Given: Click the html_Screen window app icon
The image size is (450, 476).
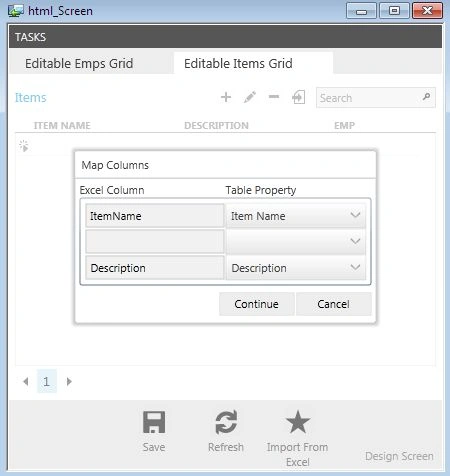Looking at the screenshot, I should [x=16, y=11].
